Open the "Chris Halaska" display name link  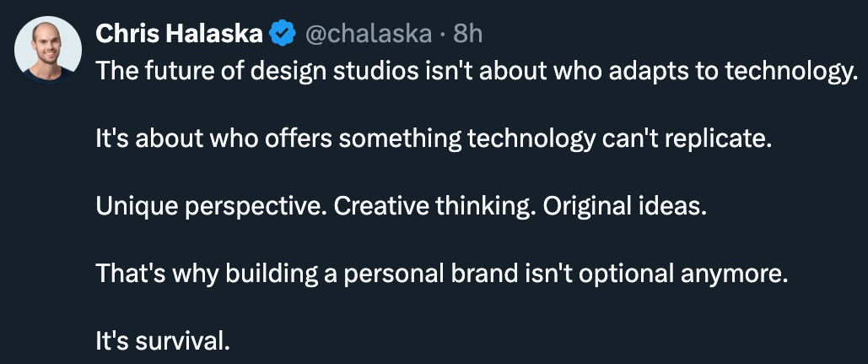pos(180,34)
